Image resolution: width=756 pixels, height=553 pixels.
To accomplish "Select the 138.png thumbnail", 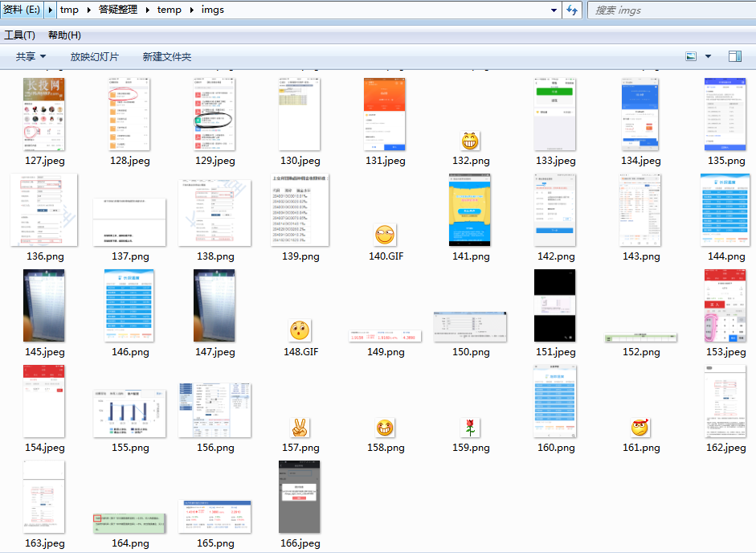I will click(x=215, y=213).
